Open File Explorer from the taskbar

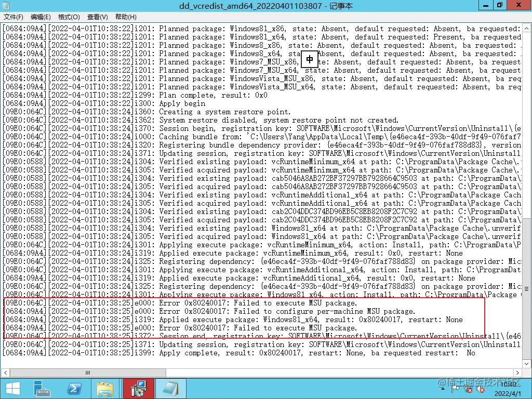pyautogui.click(x=105, y=389)
